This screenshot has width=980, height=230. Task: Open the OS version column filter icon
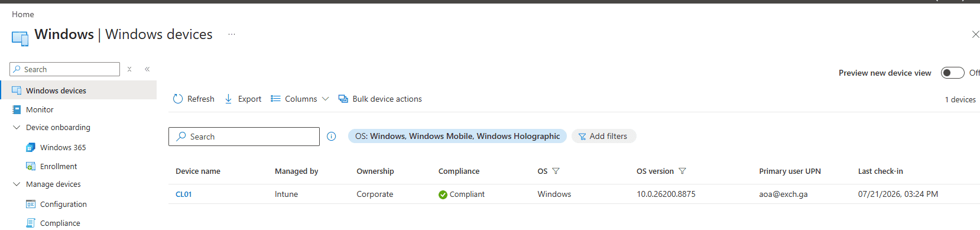tap(682, 171)
